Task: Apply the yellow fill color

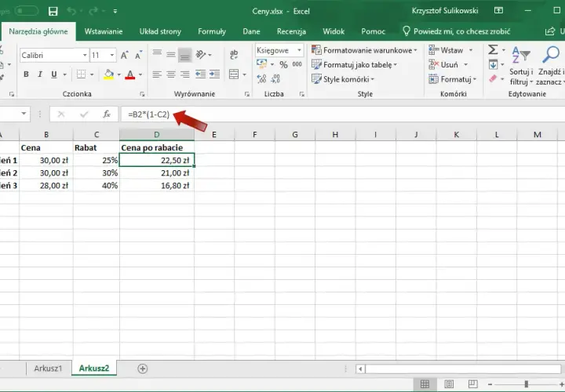Action: (x=109, y=74)
